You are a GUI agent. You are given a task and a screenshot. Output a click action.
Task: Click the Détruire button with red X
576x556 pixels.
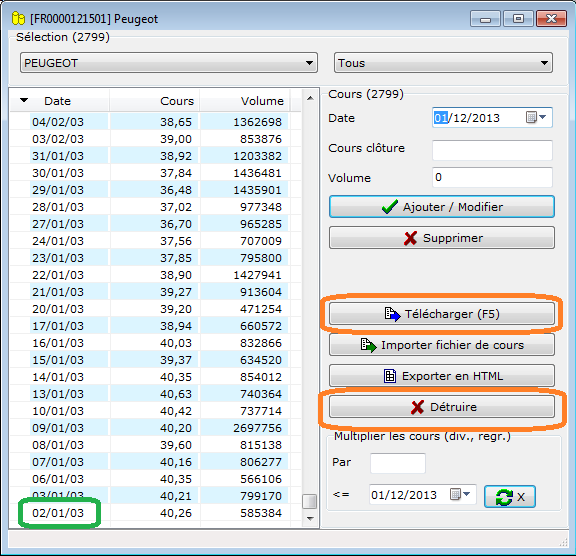pos(442,407)
